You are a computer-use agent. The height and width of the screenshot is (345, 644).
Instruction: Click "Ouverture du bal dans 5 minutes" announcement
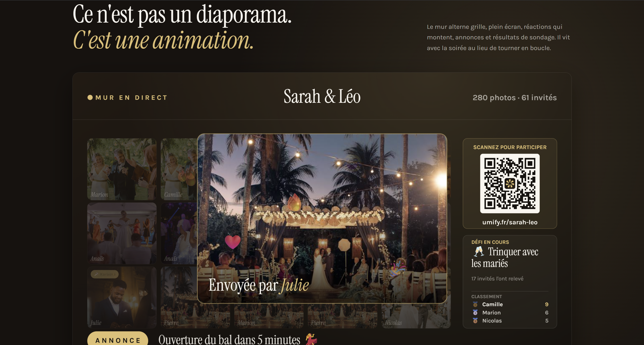point(229,340)
